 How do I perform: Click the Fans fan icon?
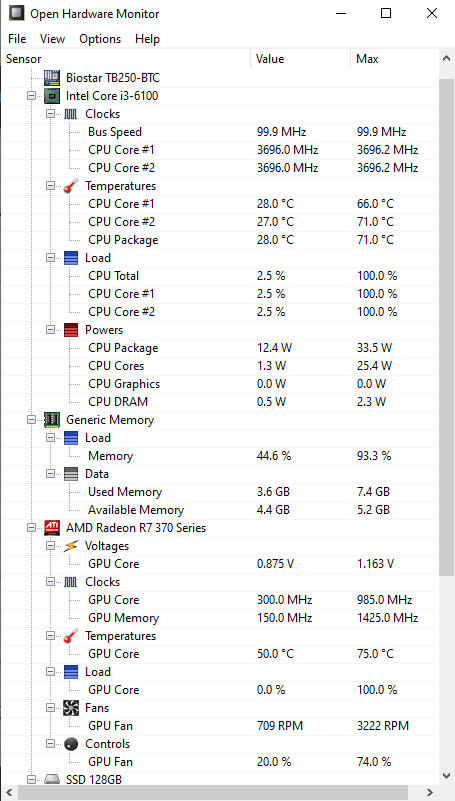coord(71,708)
